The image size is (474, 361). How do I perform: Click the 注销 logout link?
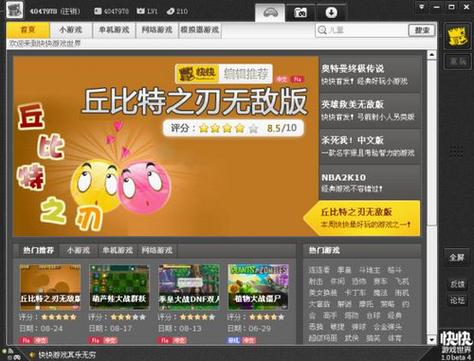click(70, 11)
